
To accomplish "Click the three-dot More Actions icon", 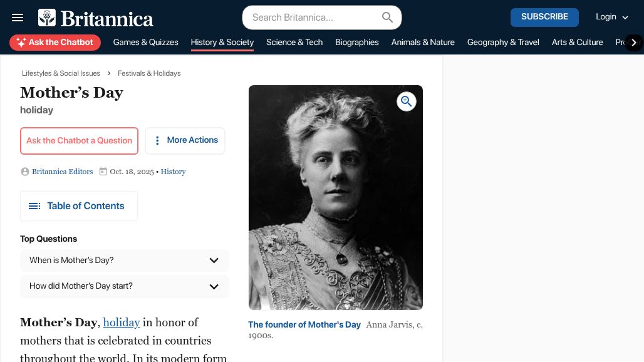I will [x=157, y=141].
